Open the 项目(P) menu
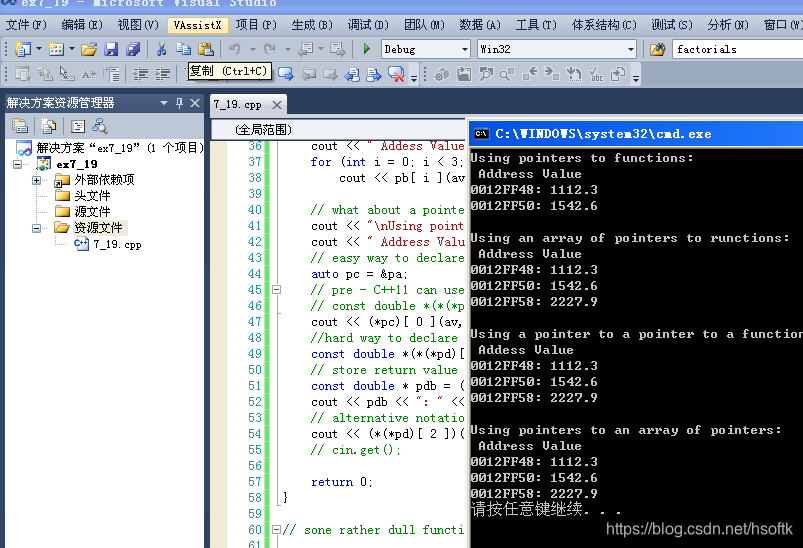 256,25
